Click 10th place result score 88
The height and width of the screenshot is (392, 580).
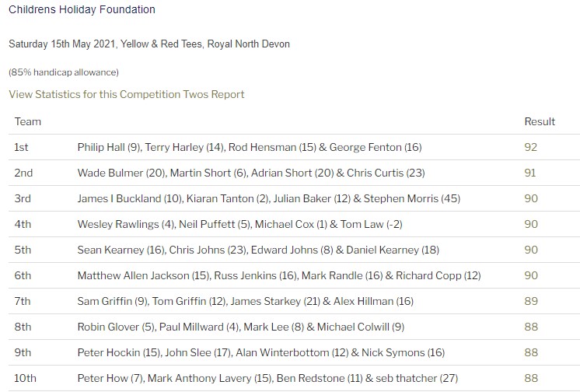[531, 378]
